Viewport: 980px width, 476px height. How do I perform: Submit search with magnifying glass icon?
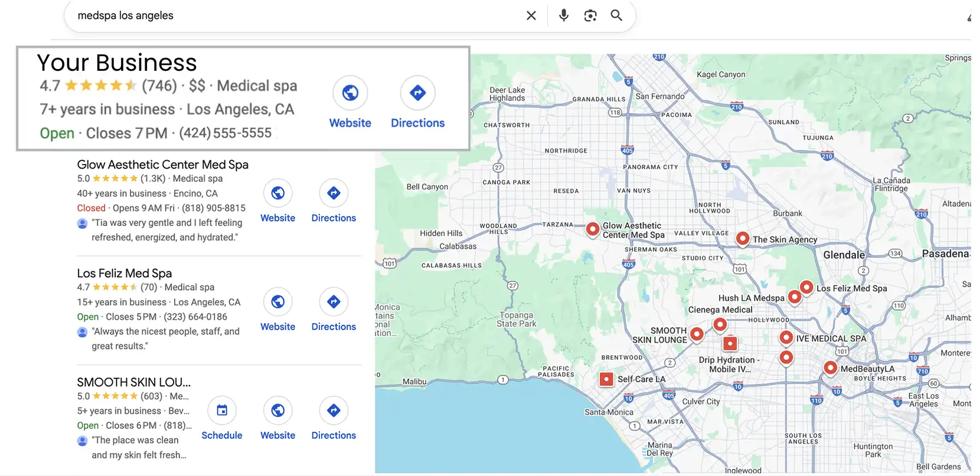pos(616,15)
